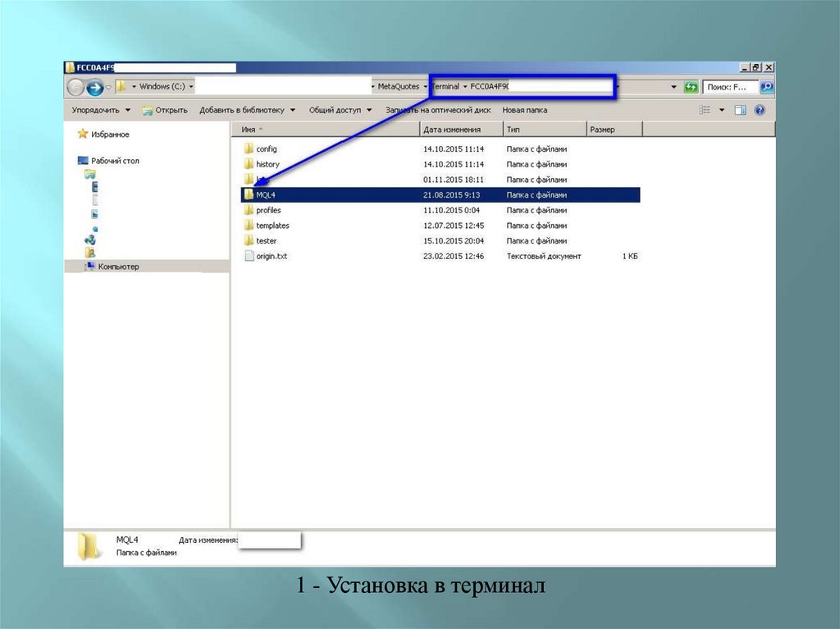
Task: Click the network globe icon in navigation pane
Action: [90, 239]
